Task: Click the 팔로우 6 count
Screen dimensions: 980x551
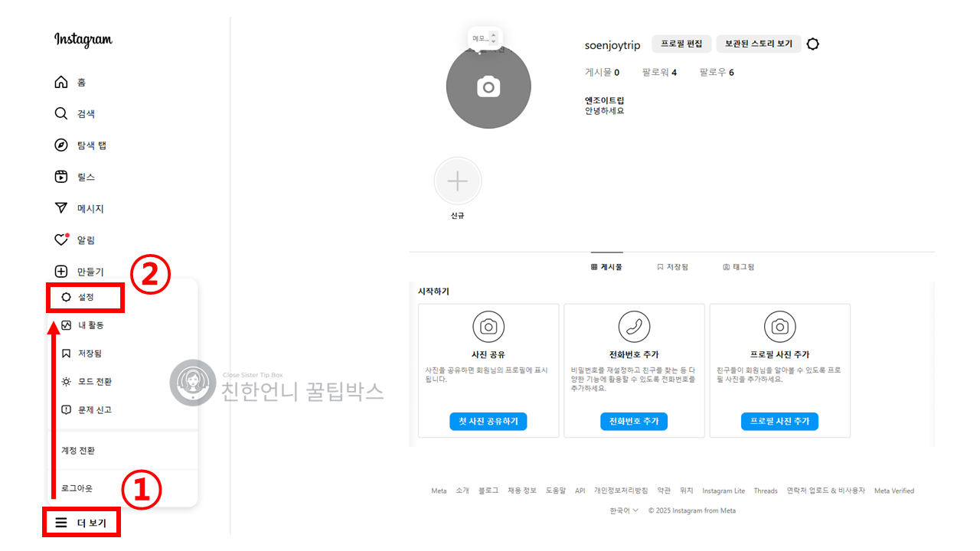Action: [717, 73]
